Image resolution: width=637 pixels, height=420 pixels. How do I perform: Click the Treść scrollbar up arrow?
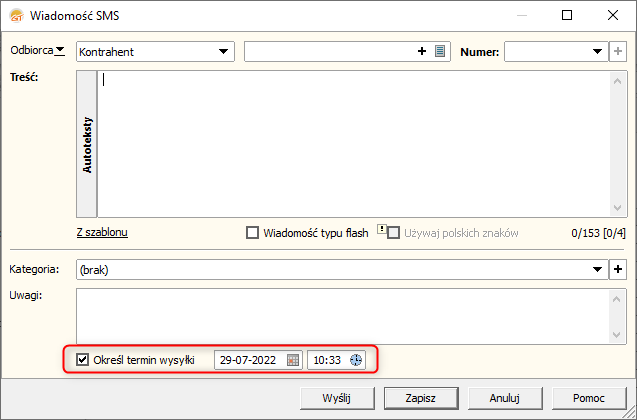618,81
